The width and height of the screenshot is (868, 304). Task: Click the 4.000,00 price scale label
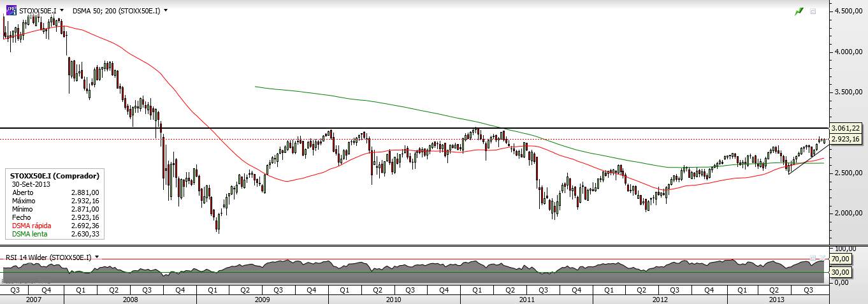848,52
